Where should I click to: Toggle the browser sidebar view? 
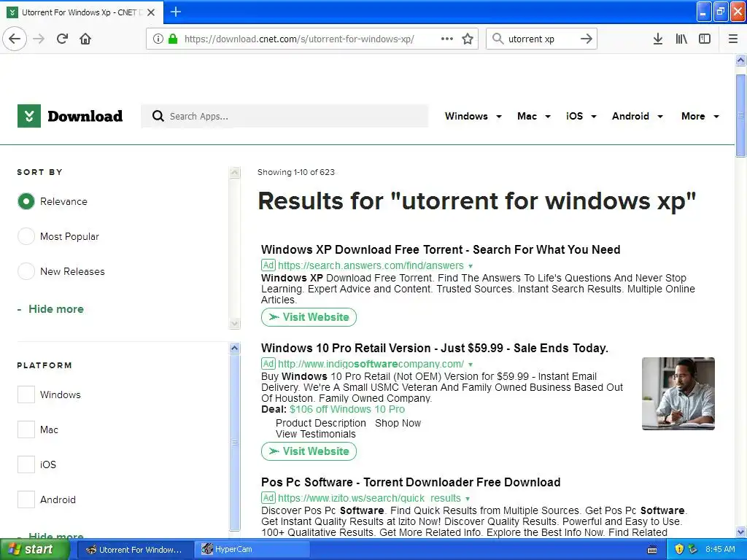point(705,39)
